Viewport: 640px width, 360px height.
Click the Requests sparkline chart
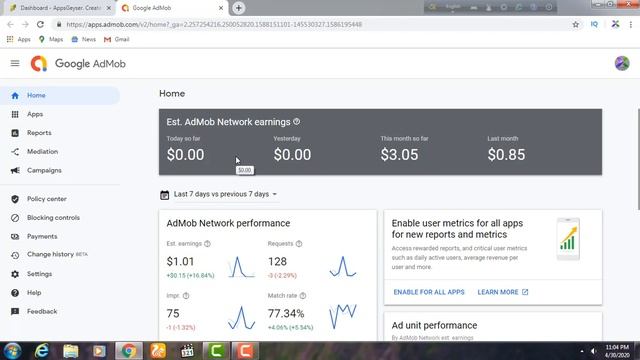[343, 267]
